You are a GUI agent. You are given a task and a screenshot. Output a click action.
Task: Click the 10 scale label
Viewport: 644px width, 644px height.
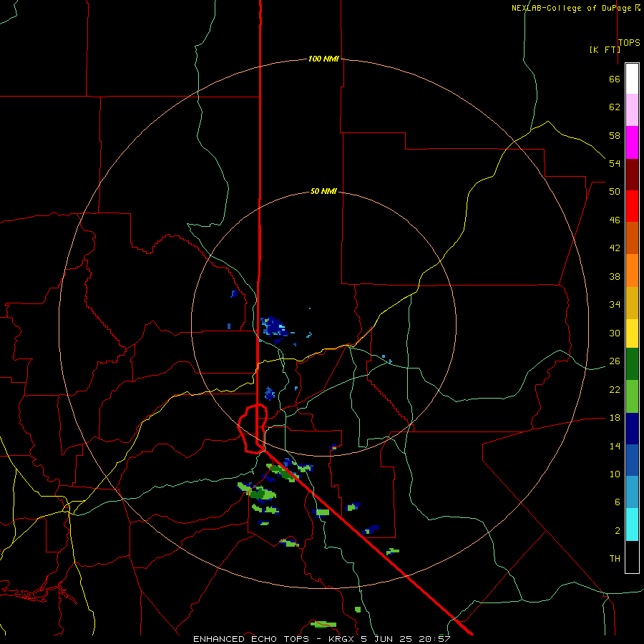tap(615, 474)
